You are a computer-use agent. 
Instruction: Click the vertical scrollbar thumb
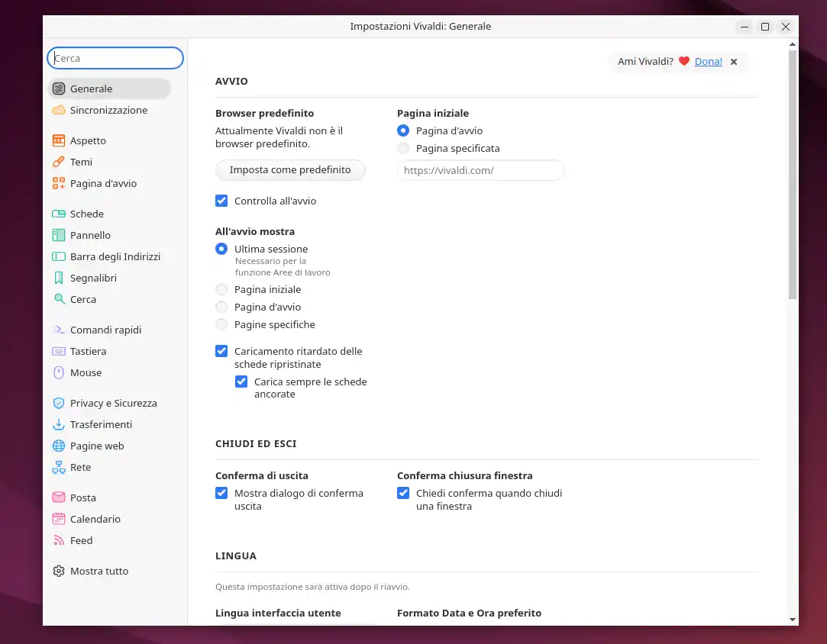tap(792, 175)
